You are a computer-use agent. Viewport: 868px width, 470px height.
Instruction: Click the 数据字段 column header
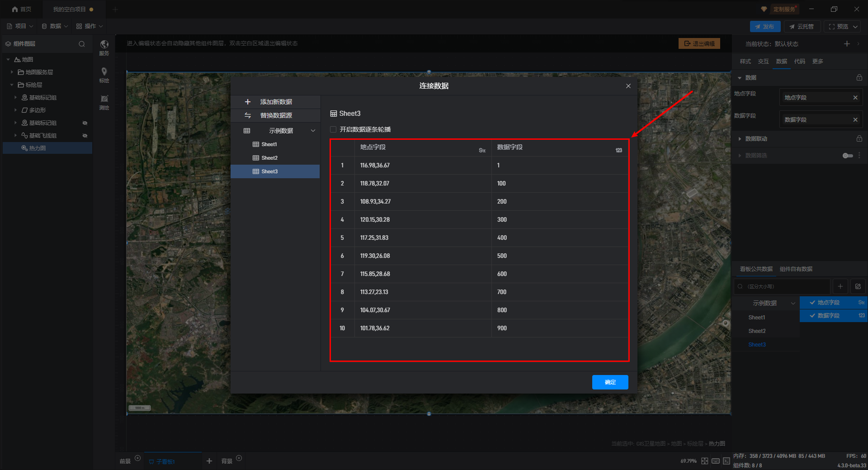[559, 147]
